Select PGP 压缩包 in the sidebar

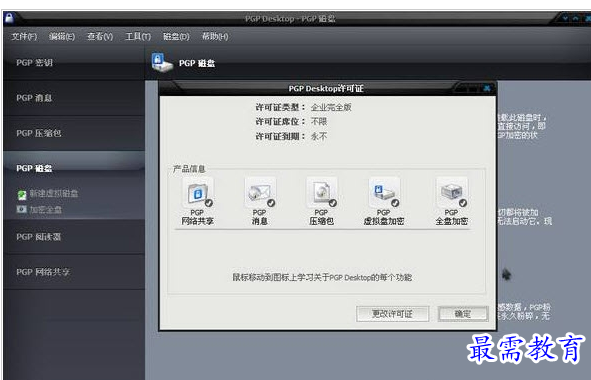(74, 133)
